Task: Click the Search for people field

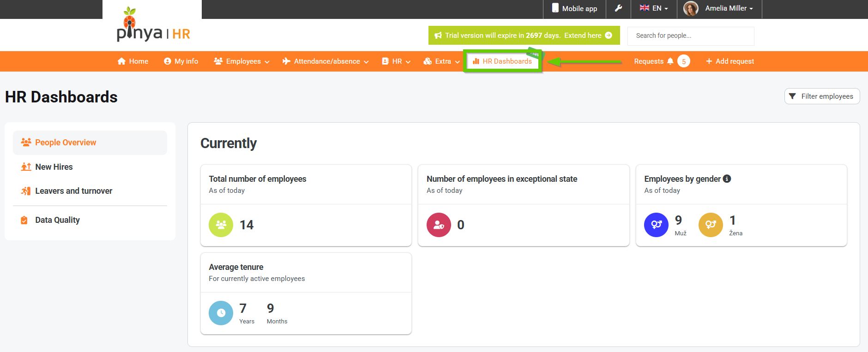Action: 690,36
